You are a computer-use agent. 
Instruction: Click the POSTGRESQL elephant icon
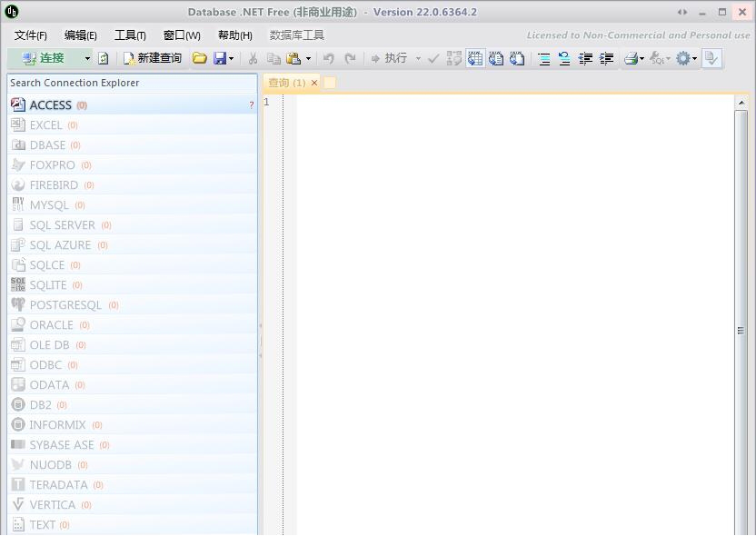click(x=18, y=304)
